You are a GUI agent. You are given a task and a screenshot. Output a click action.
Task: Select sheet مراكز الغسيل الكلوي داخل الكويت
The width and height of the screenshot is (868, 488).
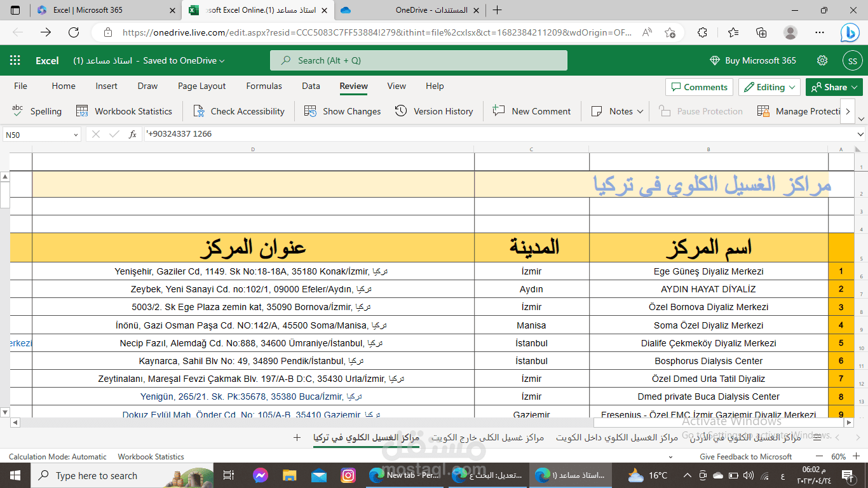coord(617,437)
